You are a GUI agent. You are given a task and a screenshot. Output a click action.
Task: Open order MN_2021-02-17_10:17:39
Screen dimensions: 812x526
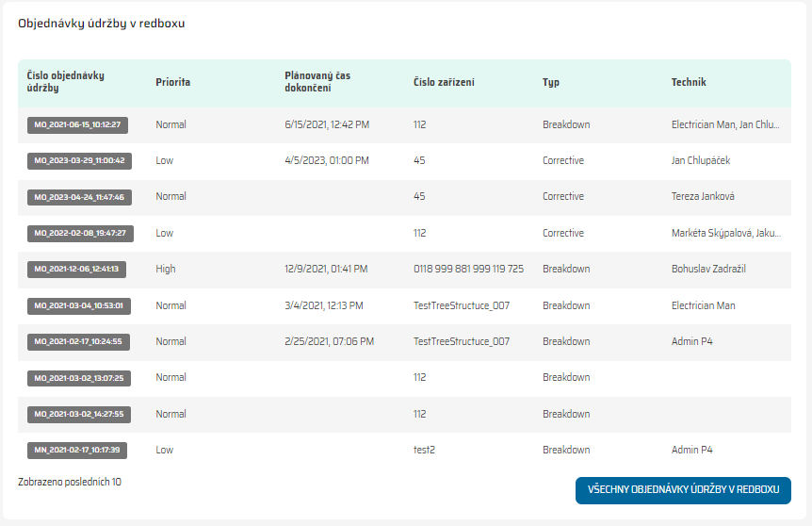pyautogui.click(x=79, y=450)
